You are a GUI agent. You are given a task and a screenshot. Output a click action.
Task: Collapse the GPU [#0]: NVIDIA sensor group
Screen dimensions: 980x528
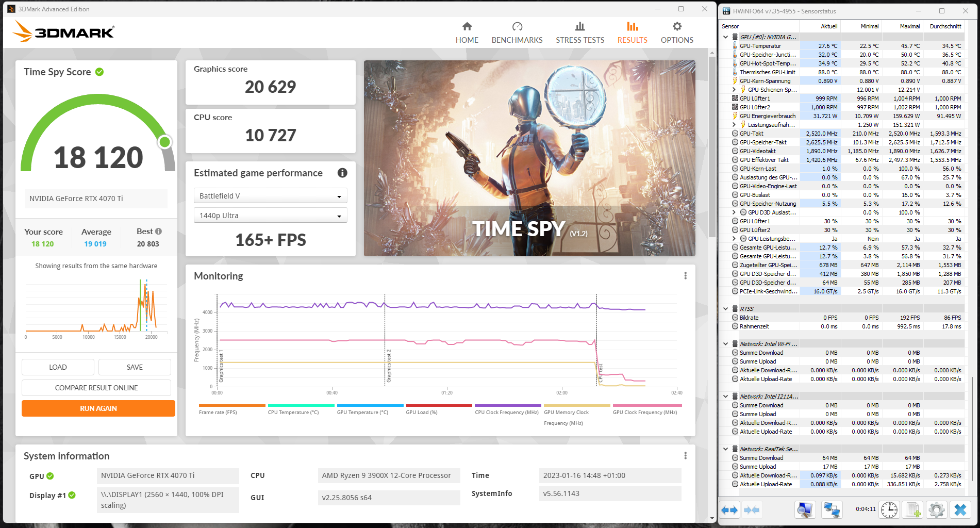tap(726, 37)
